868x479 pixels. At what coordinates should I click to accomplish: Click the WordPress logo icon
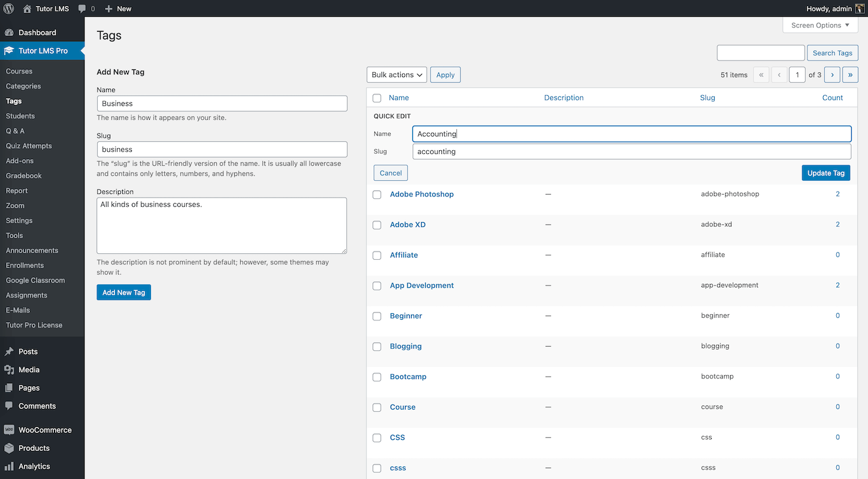point(8,8)
